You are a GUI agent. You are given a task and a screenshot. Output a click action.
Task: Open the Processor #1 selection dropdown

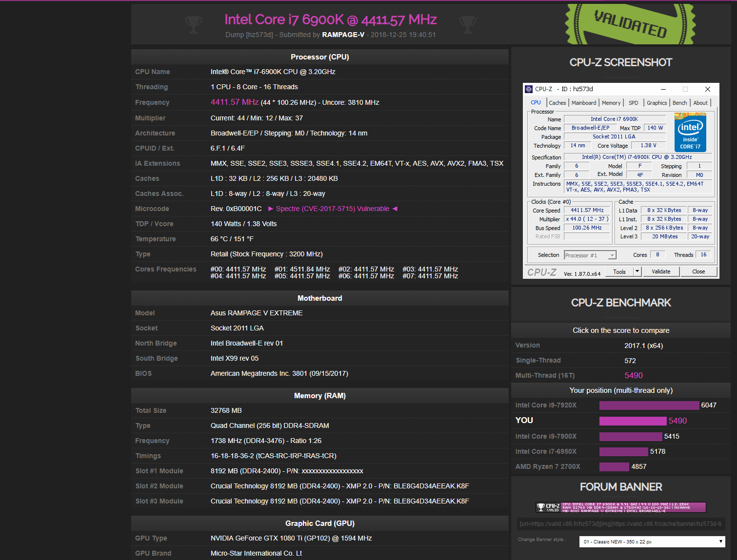[x=590, y=255]
